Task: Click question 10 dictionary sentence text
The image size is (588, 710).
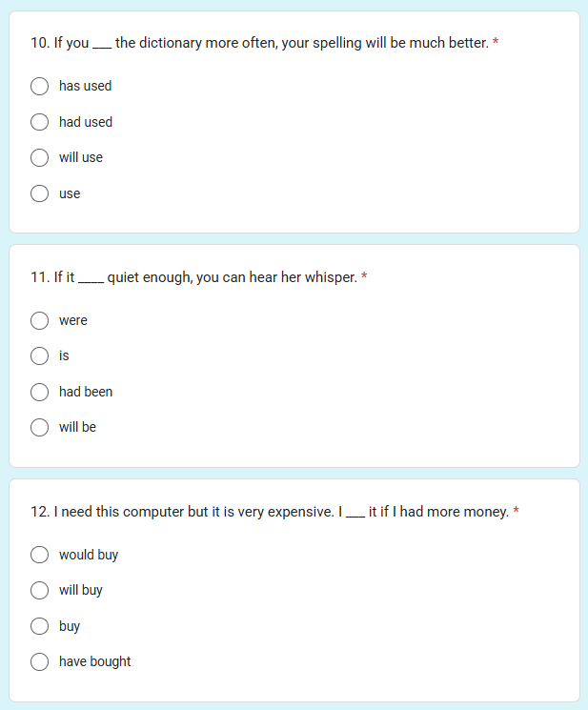Action: 260,43
